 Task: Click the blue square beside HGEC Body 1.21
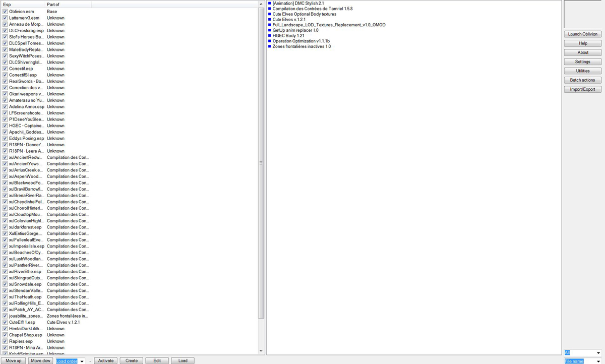coord(270,35)
